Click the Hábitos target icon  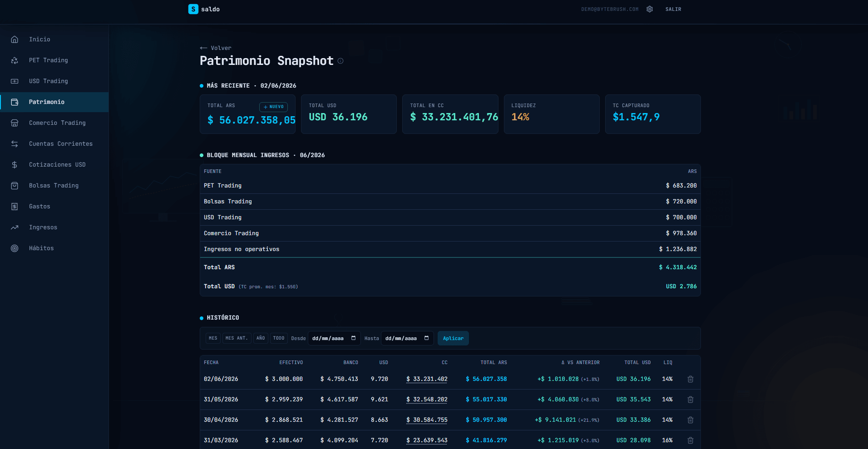click(x=15, y=248)
